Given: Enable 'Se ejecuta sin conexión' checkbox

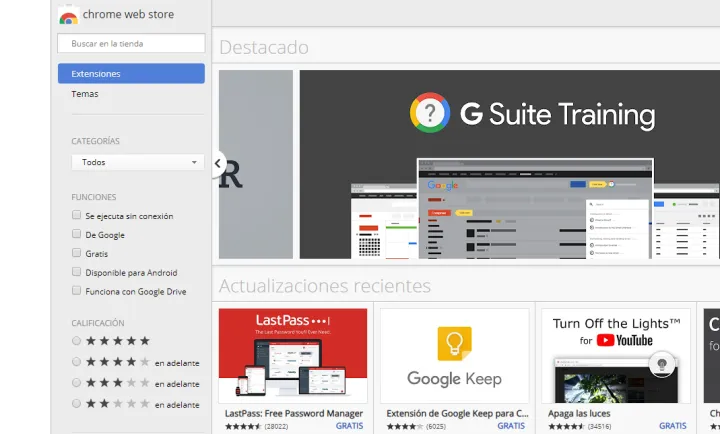Looking at the screenshot, I should coord(76,216).
